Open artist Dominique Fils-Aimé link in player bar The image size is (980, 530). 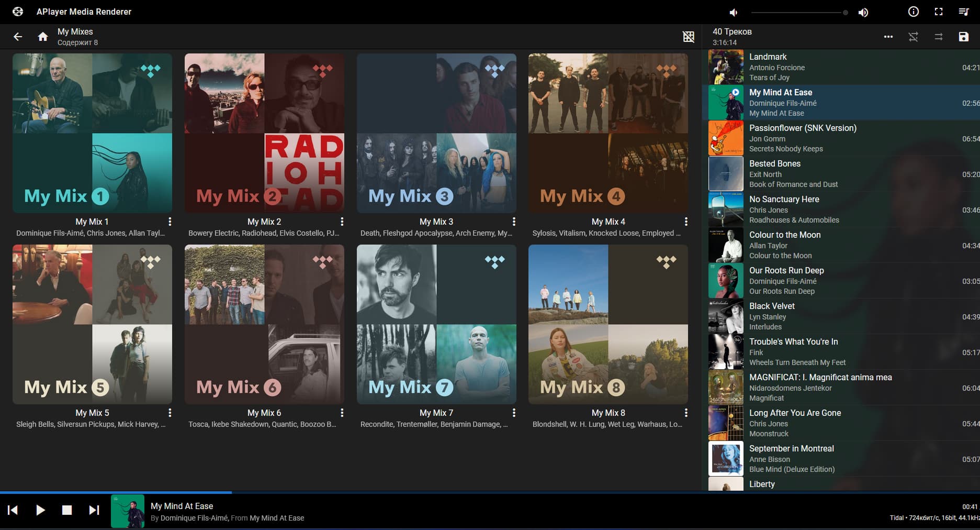(194, 518)
